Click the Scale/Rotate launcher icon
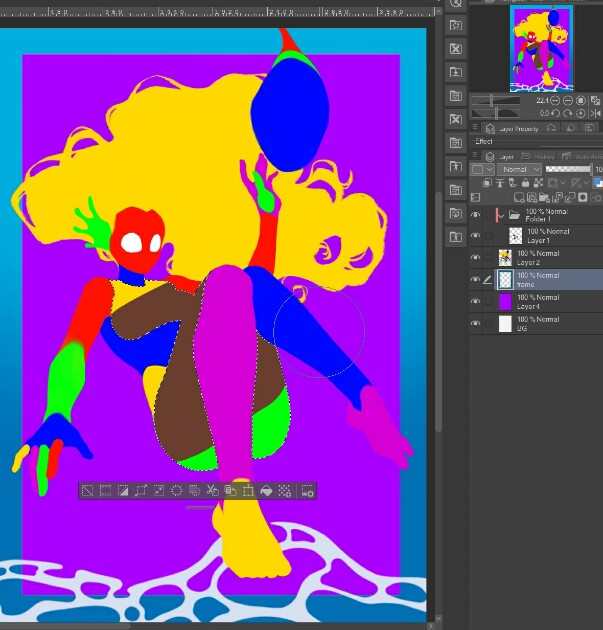Viewport: 603px width, 630px height. pyautogui.click(x=248, y=491)
